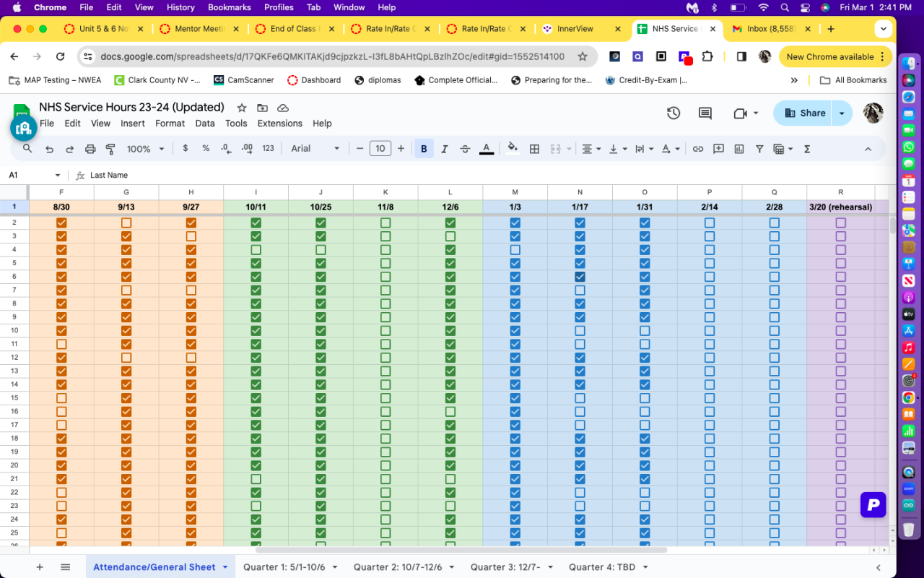Open the borders tool
924x578 pixels.
click(534, 149)
